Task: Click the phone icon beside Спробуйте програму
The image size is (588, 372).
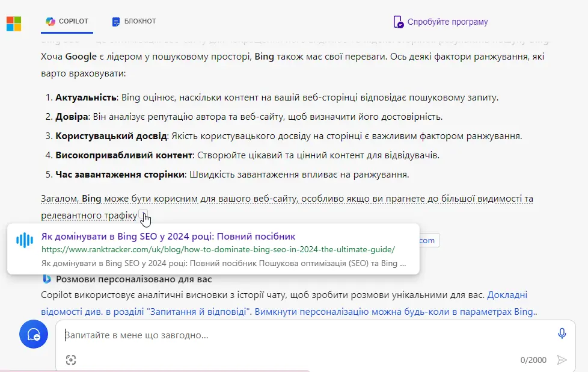Action: click(x=398, y=22)
